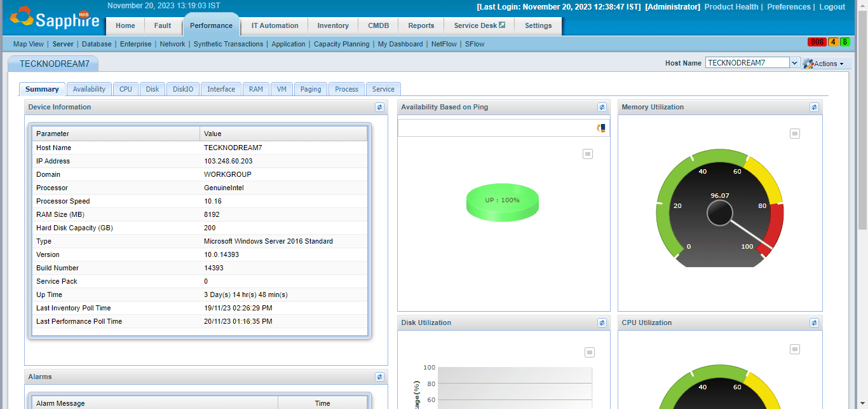Open the Network submenu link
This screenshot has height=409, width=868.
[173, 44]
